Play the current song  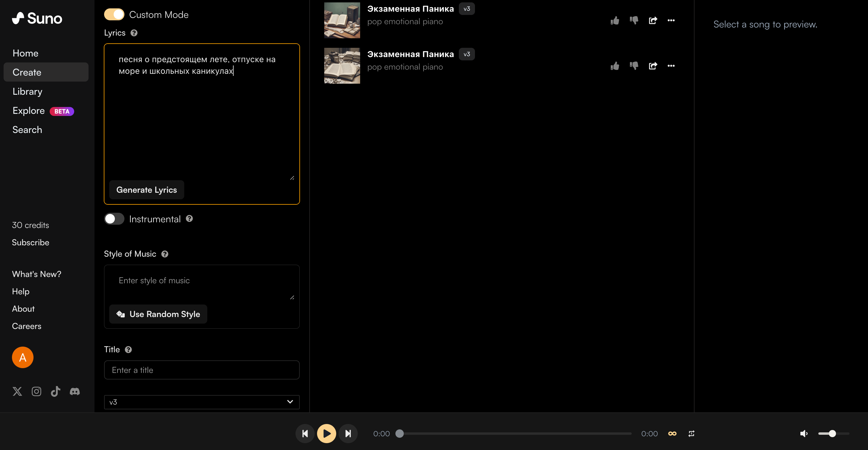pyautogui.click(x=327, y=434)
